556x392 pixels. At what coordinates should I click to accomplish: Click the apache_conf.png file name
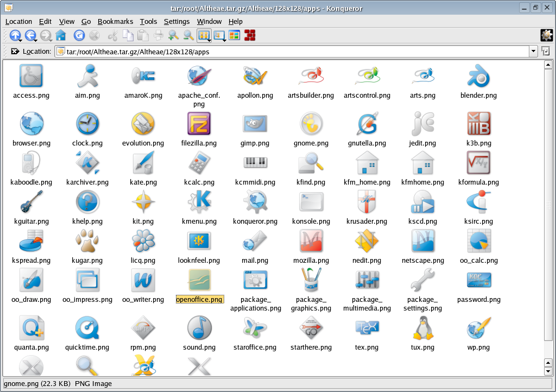(x=199, y=99)
